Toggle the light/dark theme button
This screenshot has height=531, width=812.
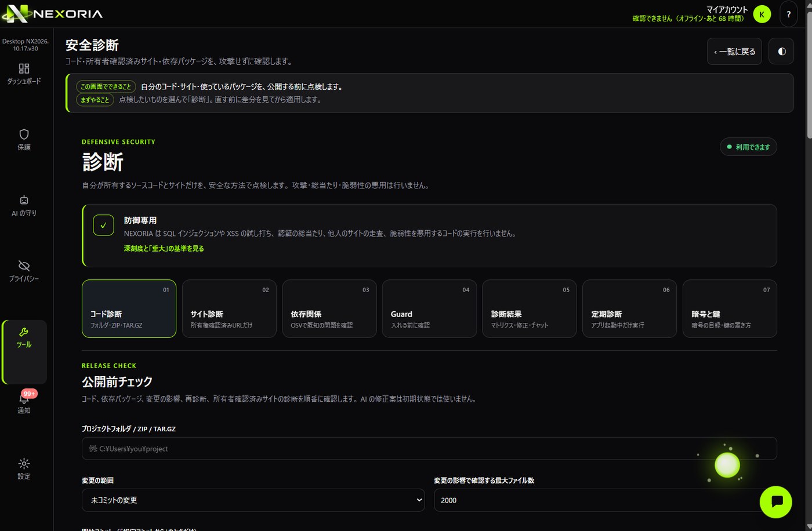coord(782,52)
